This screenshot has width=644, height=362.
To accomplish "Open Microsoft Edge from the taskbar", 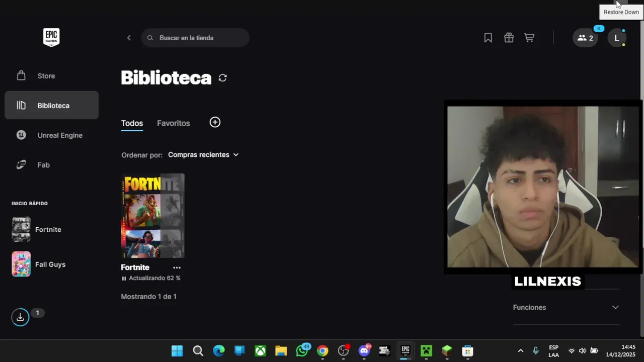I will [x=219, y=351].
